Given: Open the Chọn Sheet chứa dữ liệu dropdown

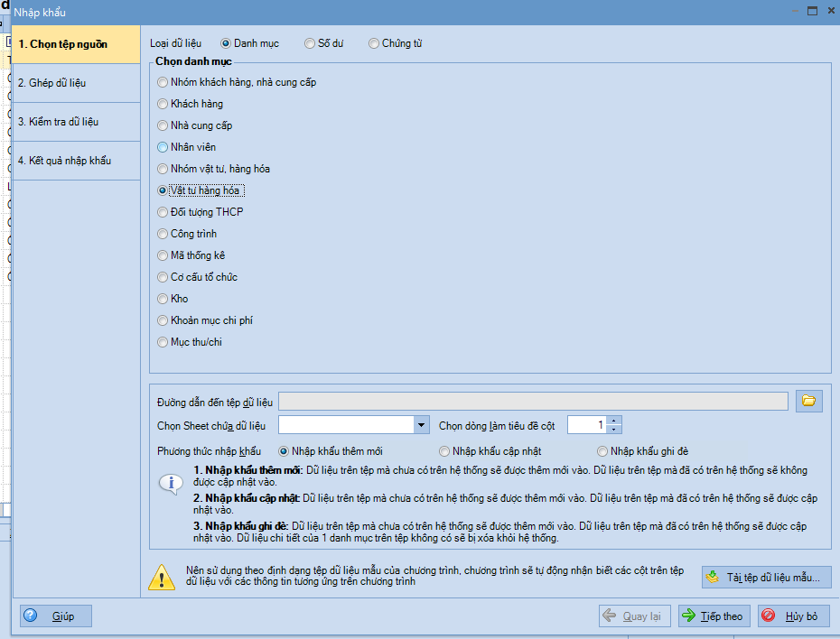Looking at the screenshot, I should tap(421, 425).
